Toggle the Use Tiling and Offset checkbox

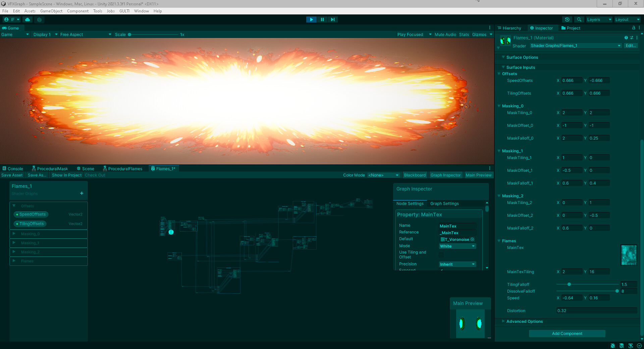pos(441,255)
